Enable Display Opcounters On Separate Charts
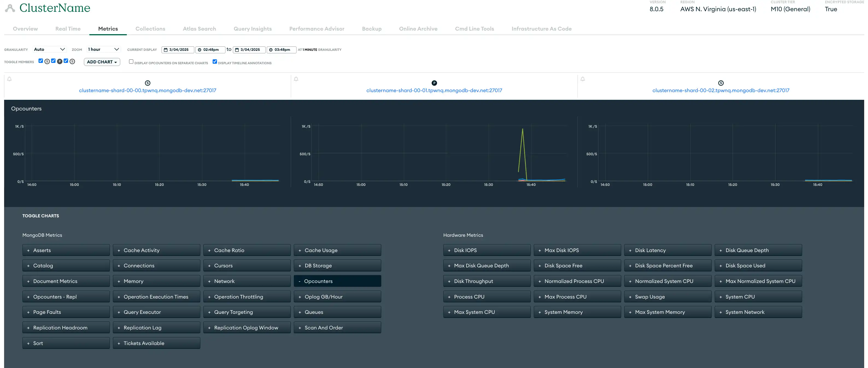This screenshot has height=368, width=868. pyautogui.click(x=131, y=61)
